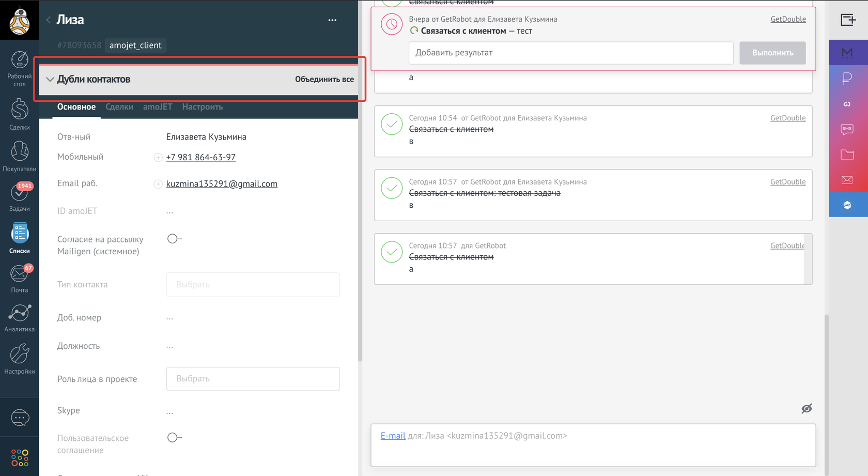This screenshot has height=476, width=868.
Task: Click checkmark of task для GetRobot
Action: (x=392, y=252)
